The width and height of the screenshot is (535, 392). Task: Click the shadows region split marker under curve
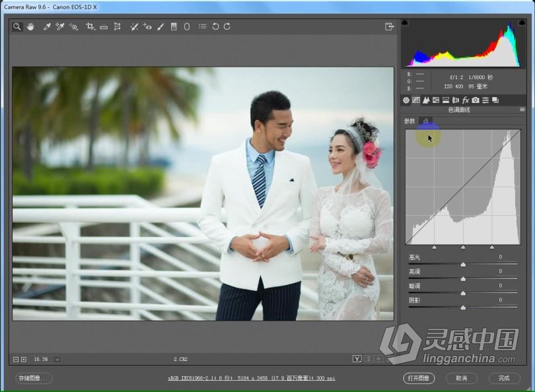pos(435,247)
